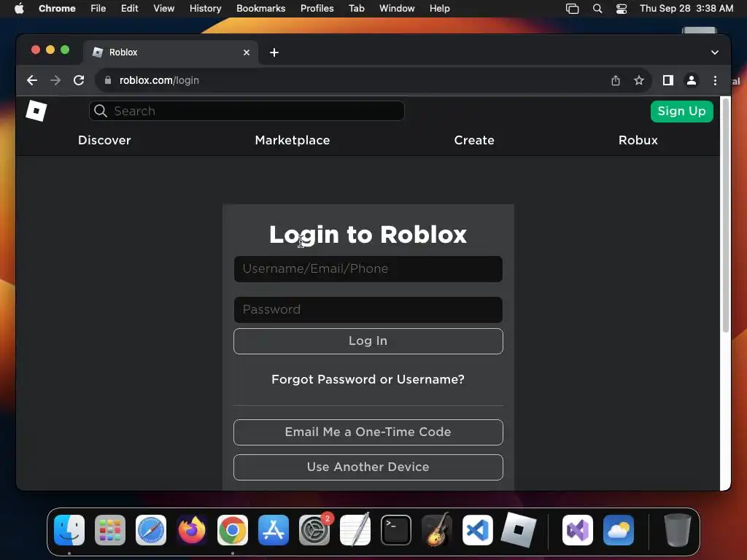The image size is (747, 560).
Task: Open the Apple menu
Action: pyautogui.click(x=19, y=8)
